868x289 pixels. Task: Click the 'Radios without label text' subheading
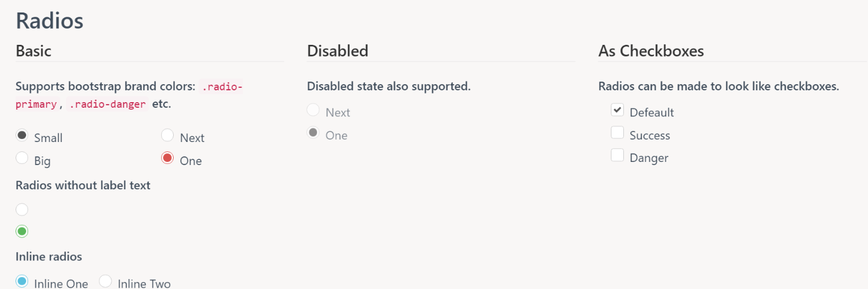point(83,185)
